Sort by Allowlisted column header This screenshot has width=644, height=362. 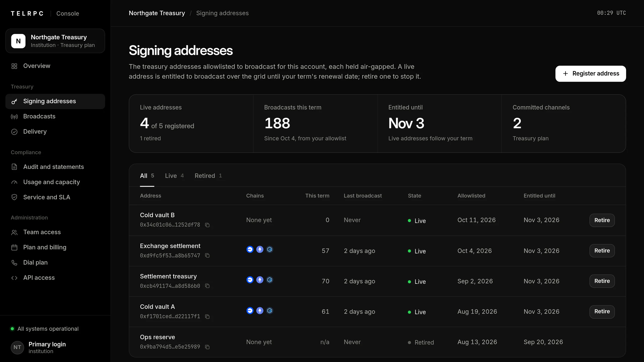pos(471,196)
